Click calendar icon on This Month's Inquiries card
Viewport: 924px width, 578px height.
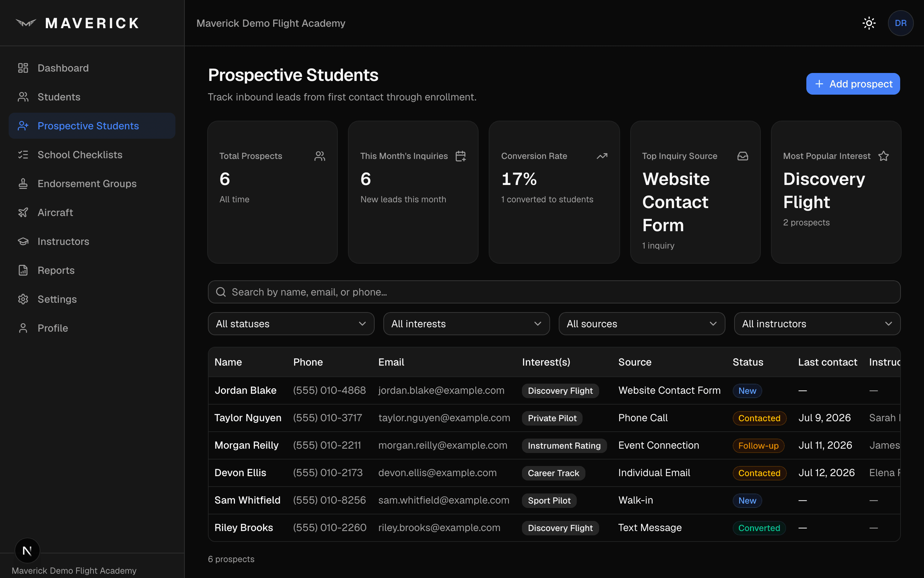pyautogui.click(x=461, y=156)
